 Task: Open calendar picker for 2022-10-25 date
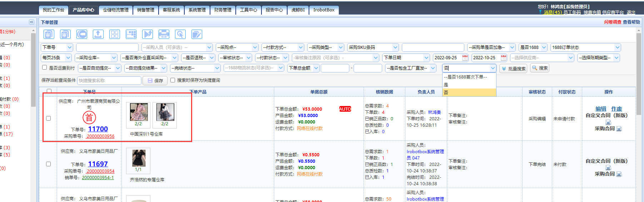(504, 57)
